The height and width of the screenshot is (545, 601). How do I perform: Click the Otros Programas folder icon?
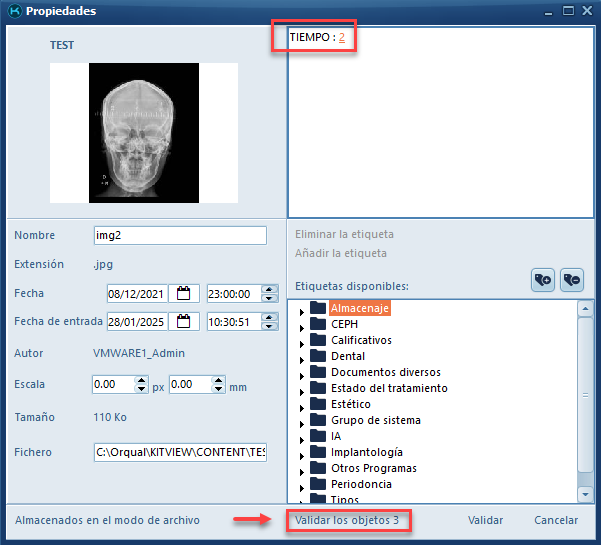point(318,468)
